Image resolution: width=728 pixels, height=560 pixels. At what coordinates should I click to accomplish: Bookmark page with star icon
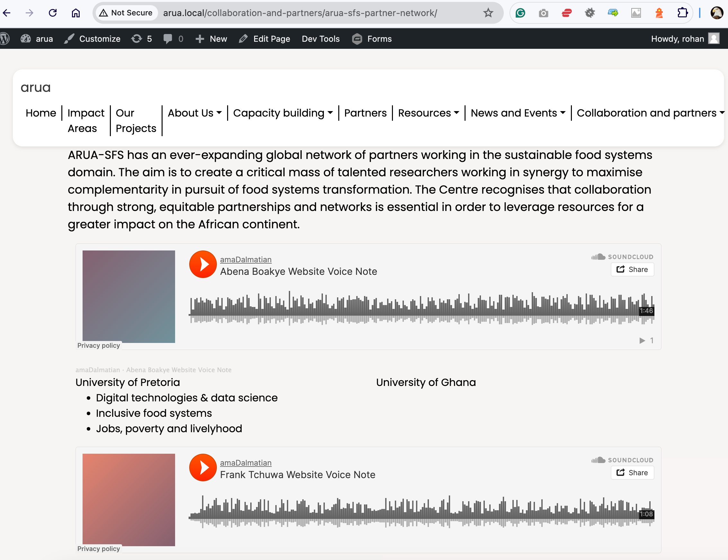pos(488,13)
